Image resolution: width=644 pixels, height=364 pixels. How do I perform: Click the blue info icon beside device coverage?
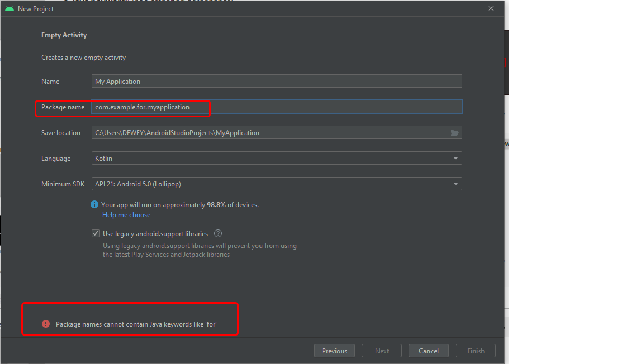94,205
